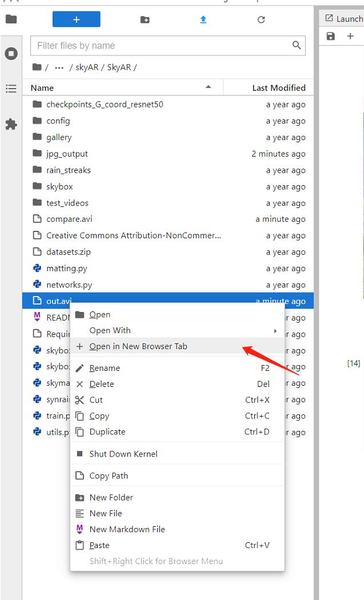Open the Running Terminals and Kernels sidebar
The width and height of the screenshot is (364, 600).
pos(11,53)
